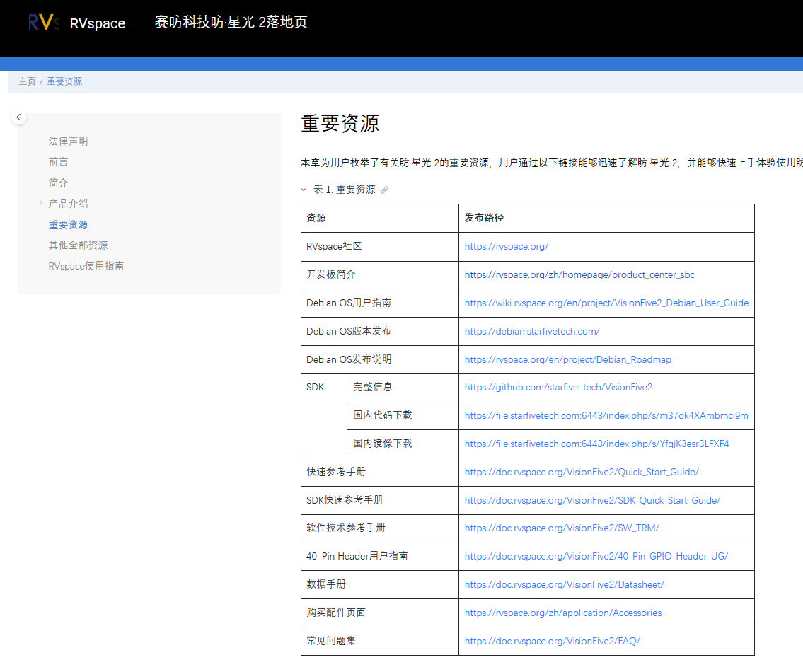Image resolution: width=803 pixels, height=672 pixels.
Task: Open 法律声明 in the sidebar
Action: click(68, 141)
